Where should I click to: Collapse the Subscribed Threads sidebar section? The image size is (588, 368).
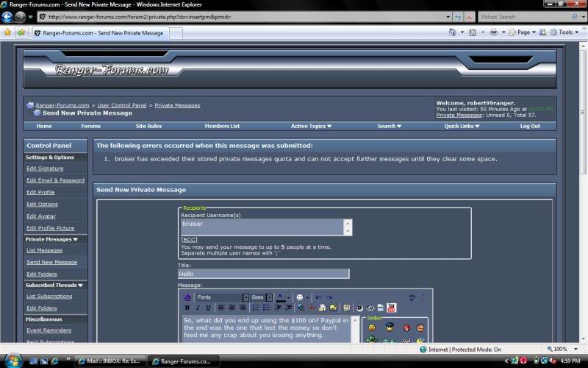coord(81,286)
